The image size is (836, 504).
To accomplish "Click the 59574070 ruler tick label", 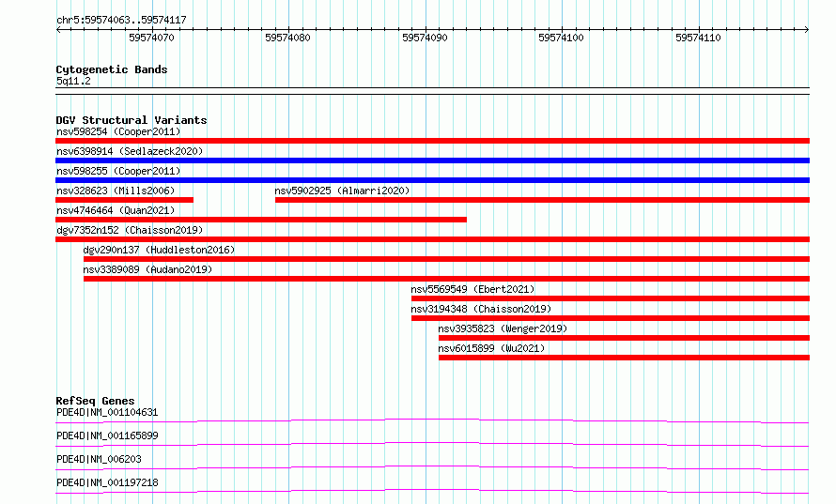I will click(151, 38).
